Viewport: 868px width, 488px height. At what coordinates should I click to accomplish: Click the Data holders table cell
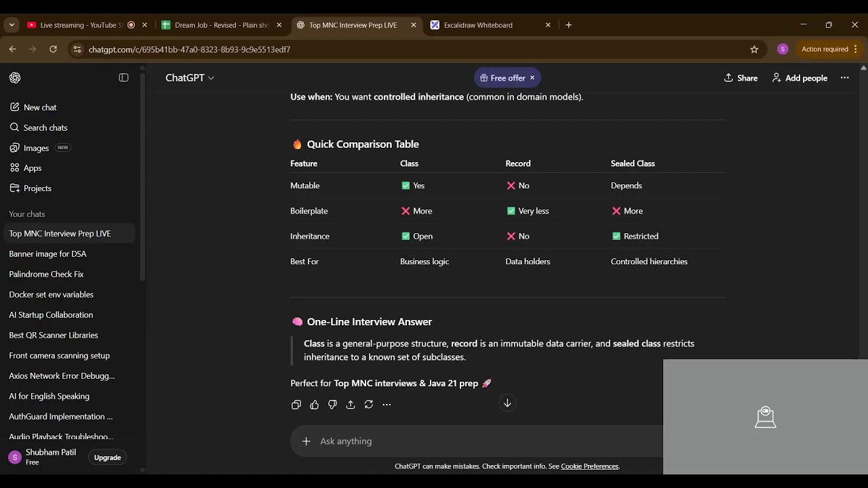528,262
